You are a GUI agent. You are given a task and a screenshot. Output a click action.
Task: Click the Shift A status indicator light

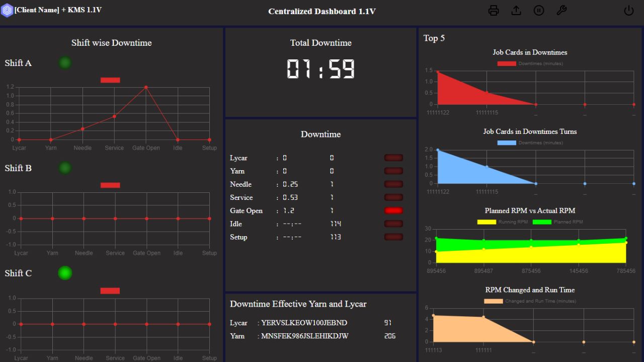[65, 63]
